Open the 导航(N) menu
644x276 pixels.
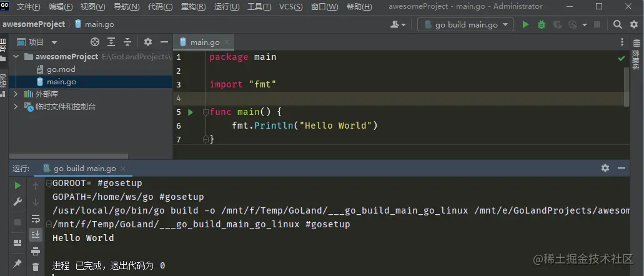point(127,7)
